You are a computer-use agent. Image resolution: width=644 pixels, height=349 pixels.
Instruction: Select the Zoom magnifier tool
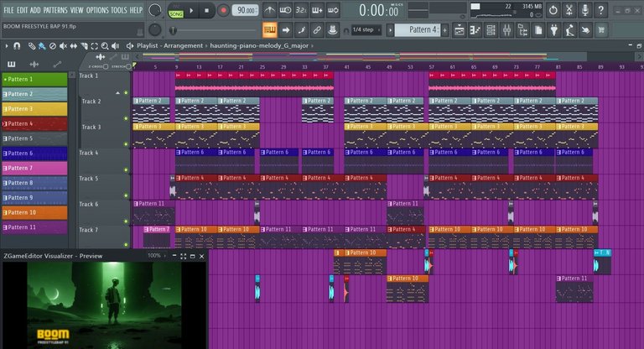105,45
